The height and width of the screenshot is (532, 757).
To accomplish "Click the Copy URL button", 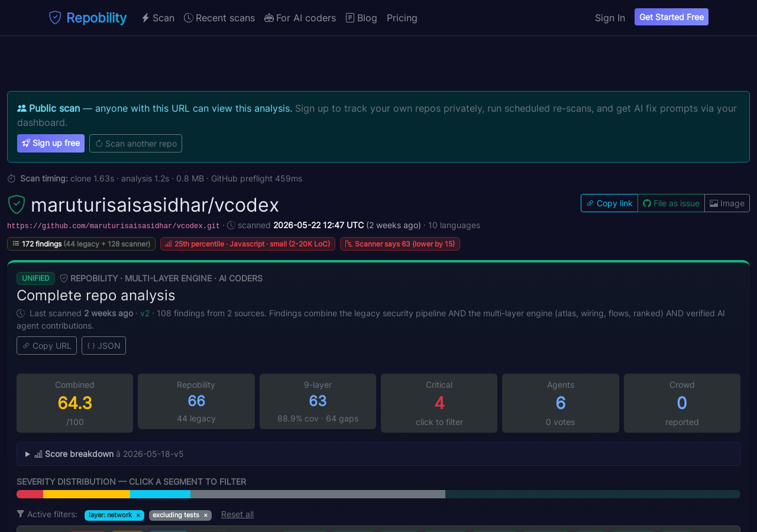I will pos(47,345).
